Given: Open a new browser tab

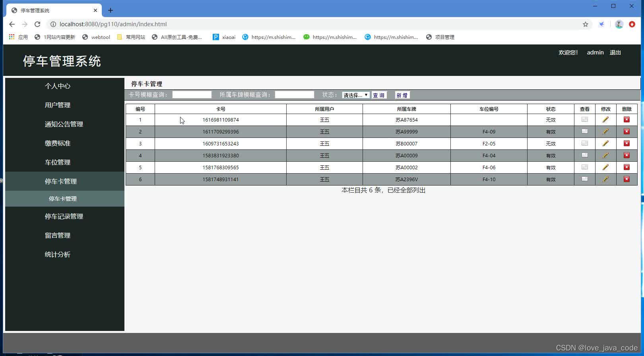Looking at the screenshot, I should pyautogui.click(x=111, y=10).
